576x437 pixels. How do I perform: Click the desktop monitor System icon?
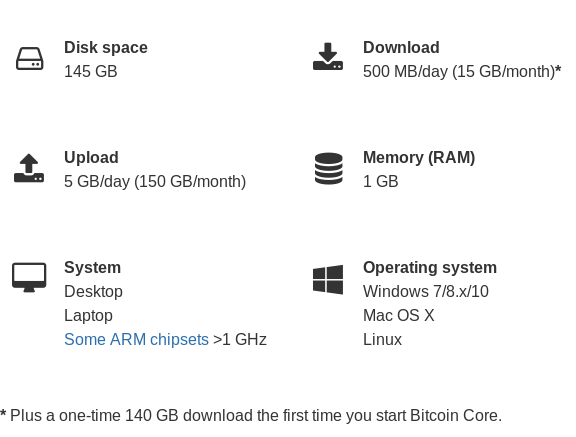[29, 277]
